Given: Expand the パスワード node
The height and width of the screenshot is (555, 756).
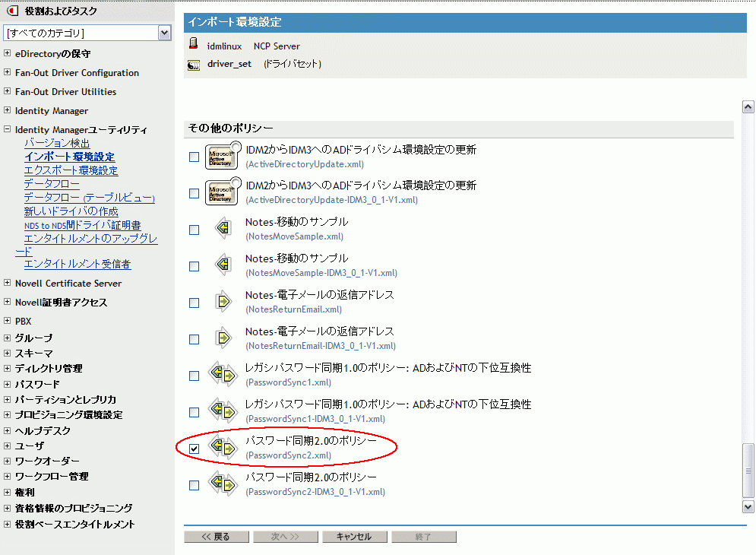Looking at the screenshot, I should point(8,384).
